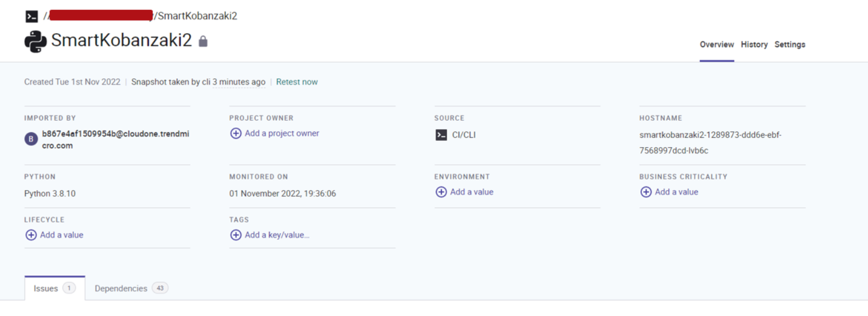Click Add a value under Business Criticality
868x316 pixels.
677,192
